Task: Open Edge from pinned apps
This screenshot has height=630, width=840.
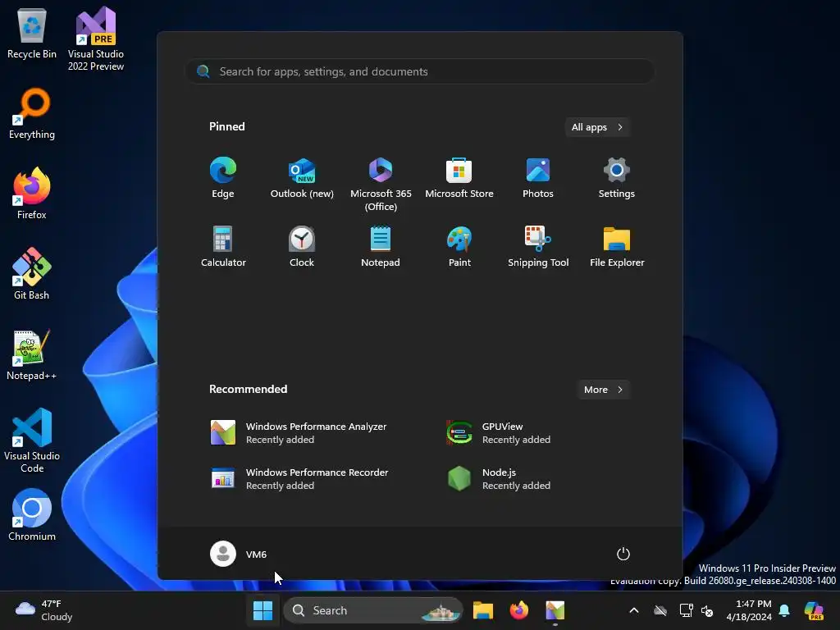Action: pos(223,178)
